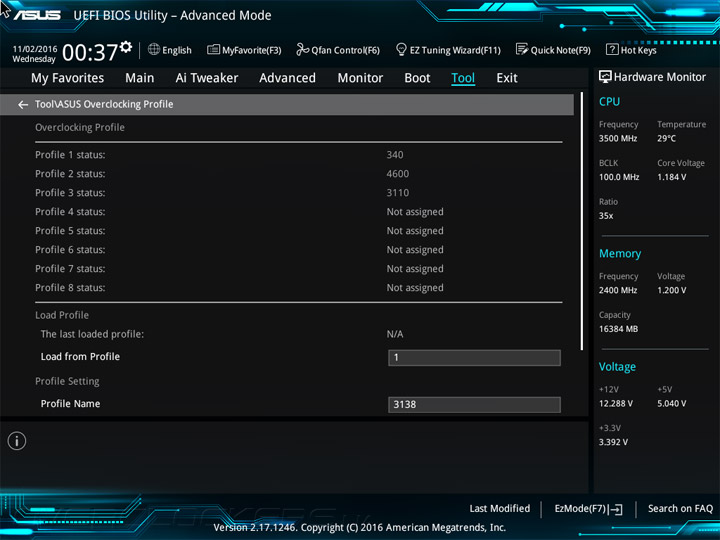Image resolution: width=720 pixels, height=540 pixels.
Task: Launch EZ Tuning Wizard(F11)
Action: tap(448, 50)
